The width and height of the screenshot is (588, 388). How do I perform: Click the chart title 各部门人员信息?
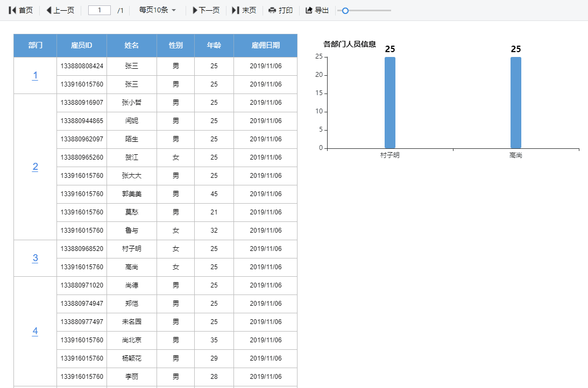coord(350,44)
